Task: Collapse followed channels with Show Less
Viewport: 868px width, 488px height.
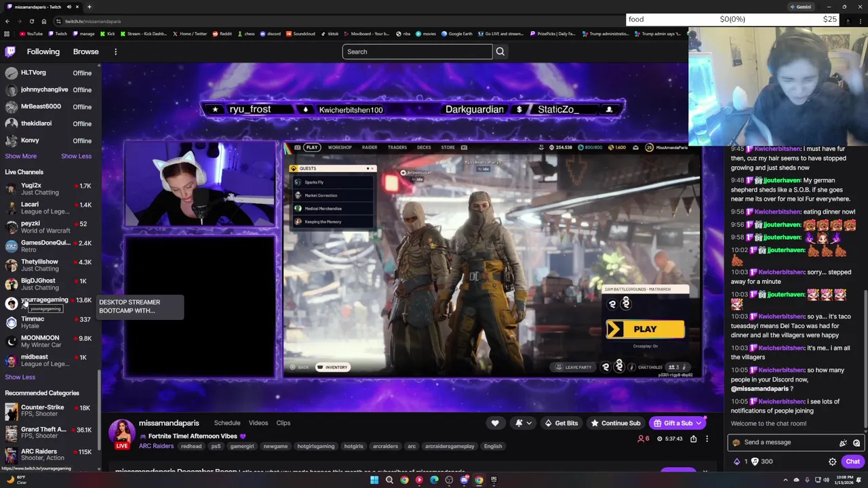Action: tap(76, 156)
